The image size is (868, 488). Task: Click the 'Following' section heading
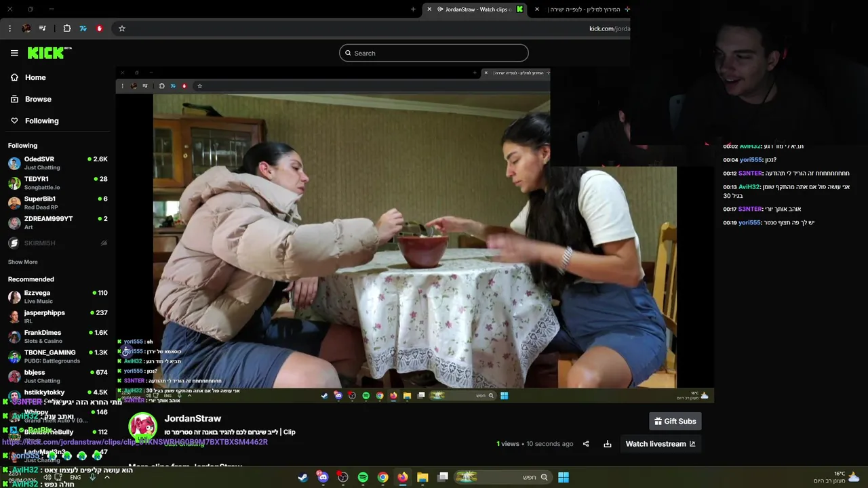(x=22, y=146)
